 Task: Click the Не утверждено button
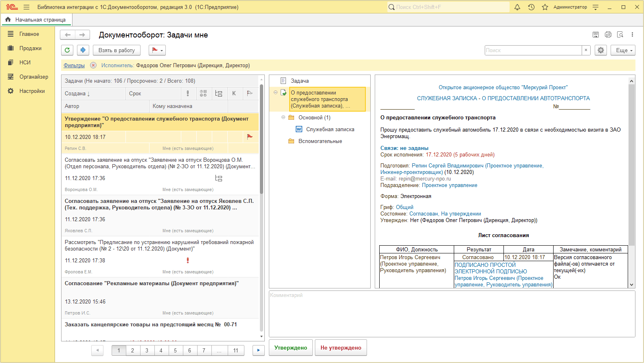click(341, 348)
